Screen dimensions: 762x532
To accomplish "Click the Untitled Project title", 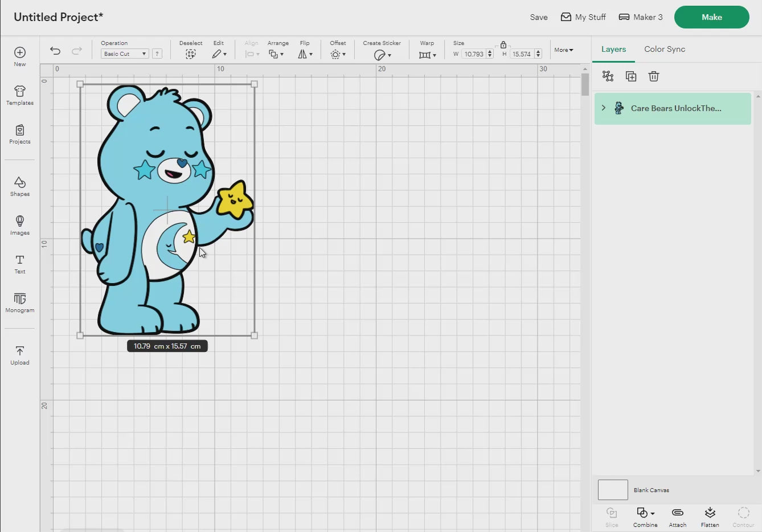I will pos(59,17).
